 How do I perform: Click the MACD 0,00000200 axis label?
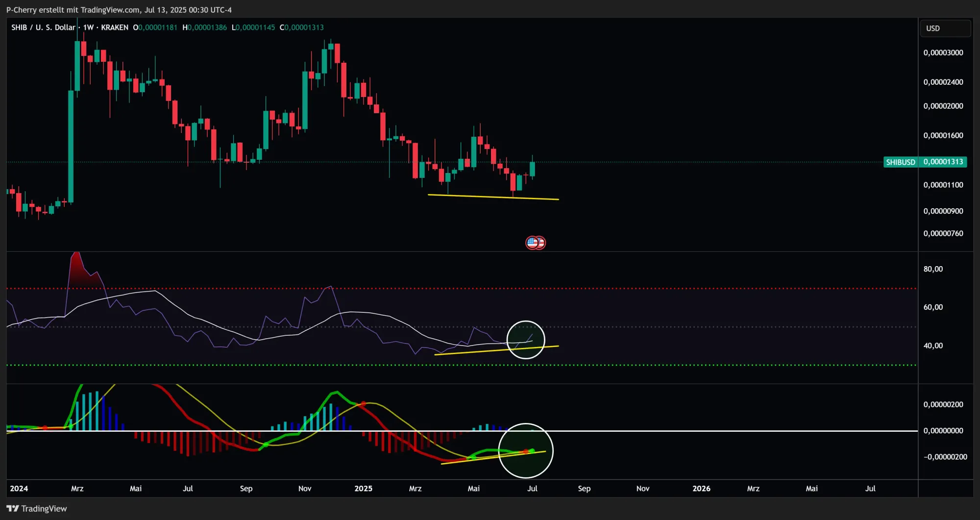[x=943, y=404]
